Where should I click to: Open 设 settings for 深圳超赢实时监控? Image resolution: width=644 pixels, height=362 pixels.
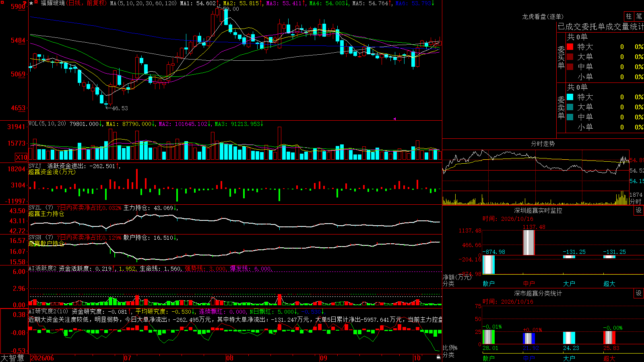639,210
